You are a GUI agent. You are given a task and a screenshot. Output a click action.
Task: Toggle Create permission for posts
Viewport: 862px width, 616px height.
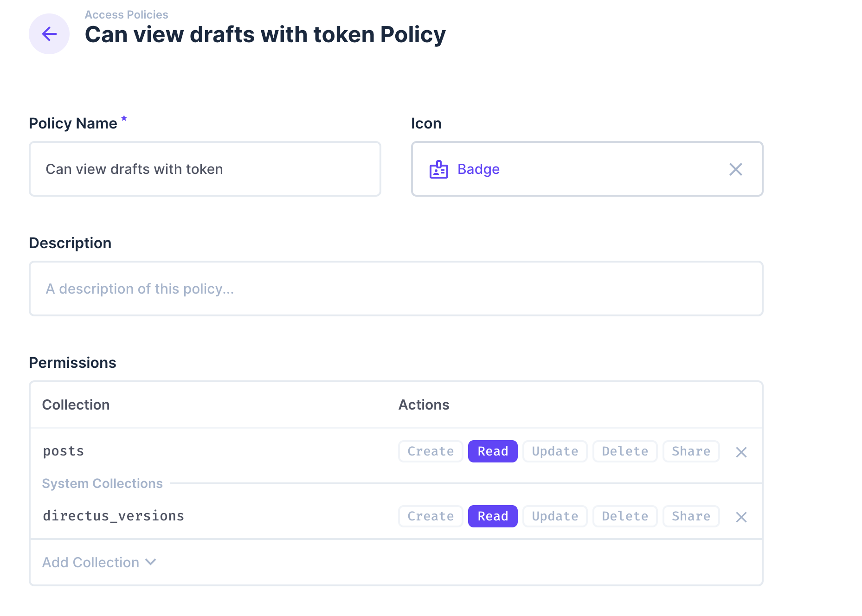click(x=430, y=451)
